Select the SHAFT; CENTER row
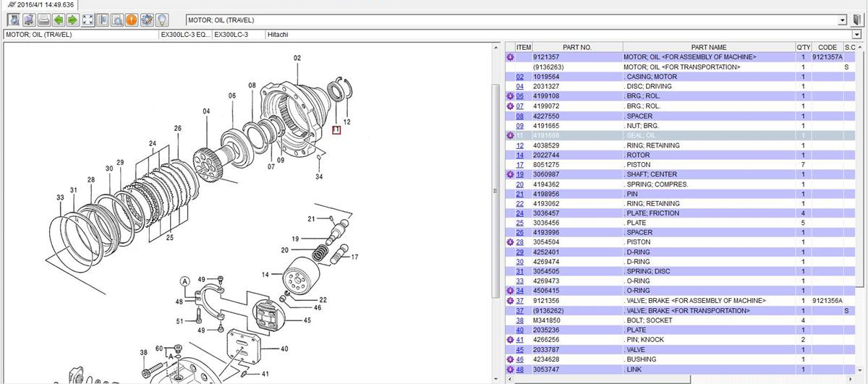The image size is (868, 384). point(651,174)
